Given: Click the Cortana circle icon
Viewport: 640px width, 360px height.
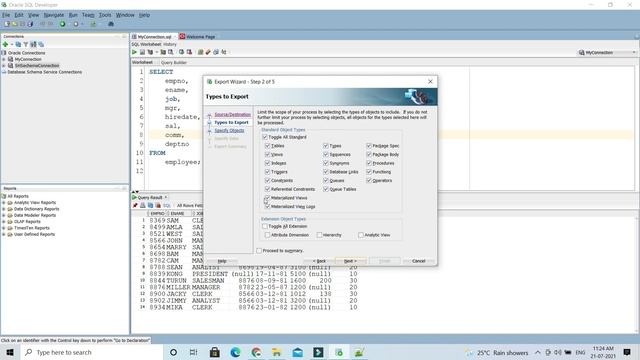Looking at the screenshot, I should 173,352.
